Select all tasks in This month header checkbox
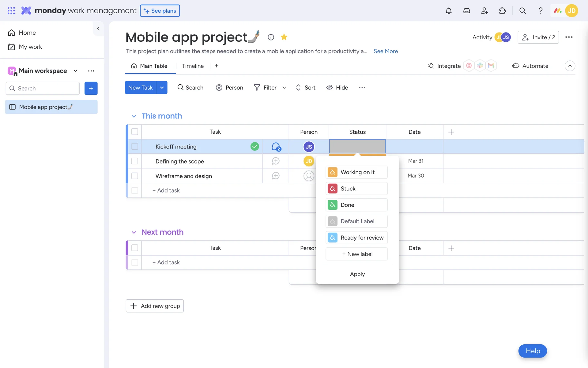588x368 pixels. click(135, 132)
